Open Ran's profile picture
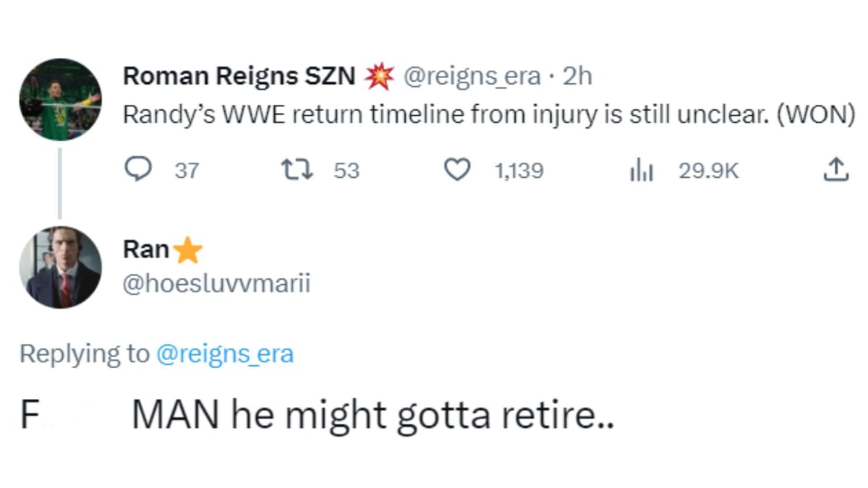Image resolution: width=868 pixels, height=488 pixels. [x=60, y=267]
